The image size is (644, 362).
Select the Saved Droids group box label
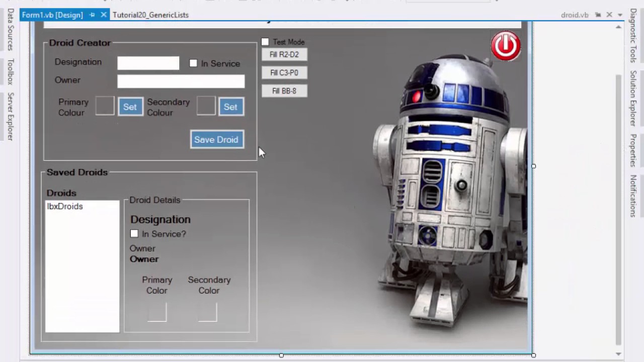click(x=77, y=172)
